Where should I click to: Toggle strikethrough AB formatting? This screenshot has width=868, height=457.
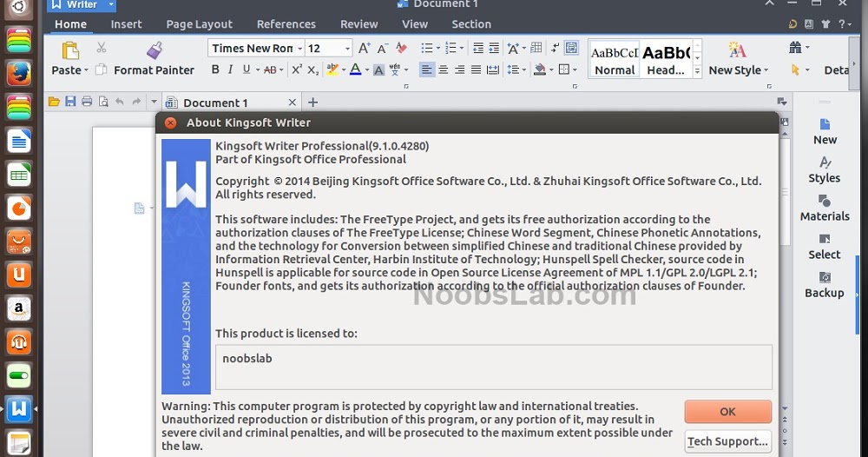pyautogui.click(x=270, y=70)
